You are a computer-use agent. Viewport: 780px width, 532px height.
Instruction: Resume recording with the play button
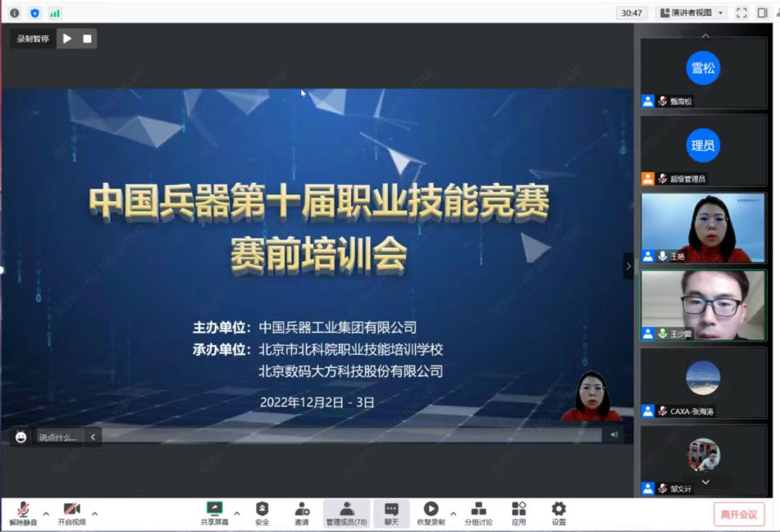click(x=67, y=39)
